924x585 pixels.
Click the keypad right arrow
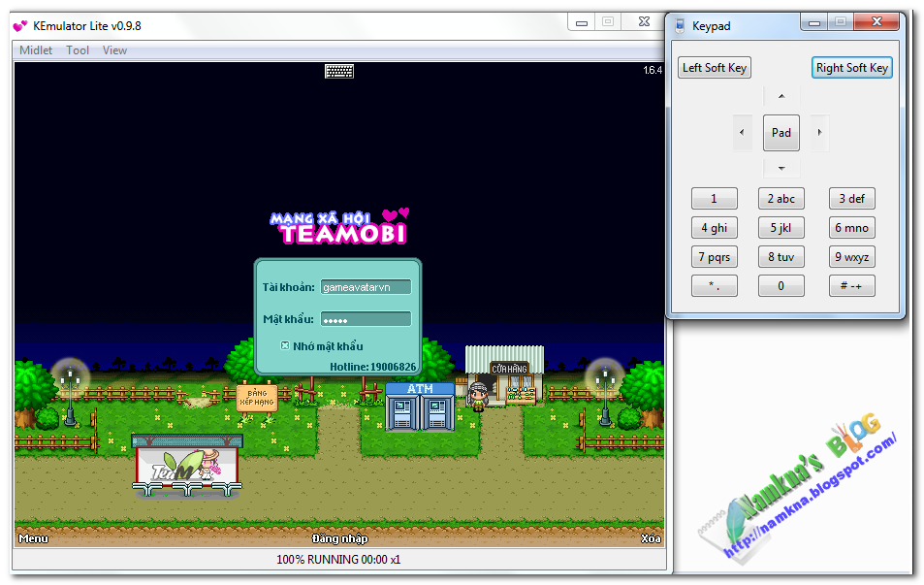[819, 133]
